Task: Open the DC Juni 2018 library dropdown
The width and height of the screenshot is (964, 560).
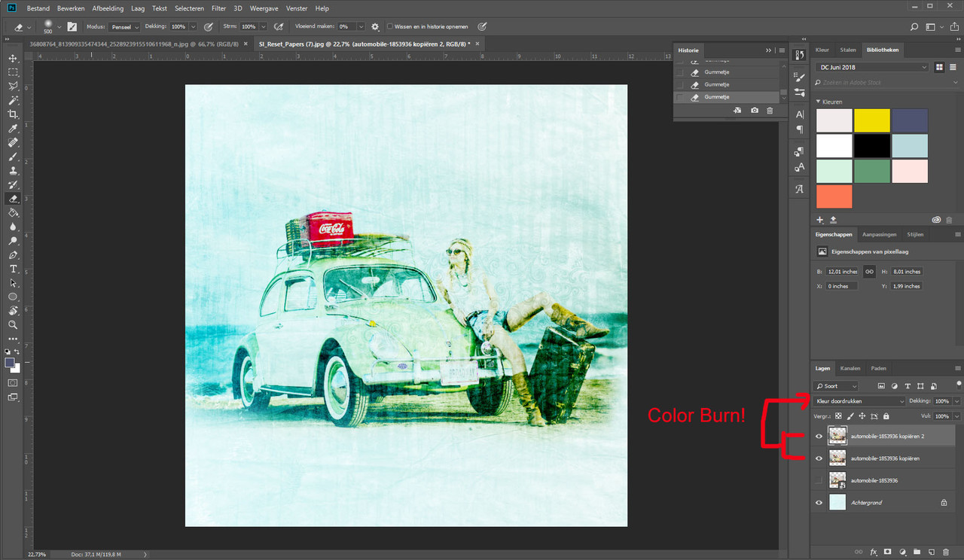Action: point(872,67)
